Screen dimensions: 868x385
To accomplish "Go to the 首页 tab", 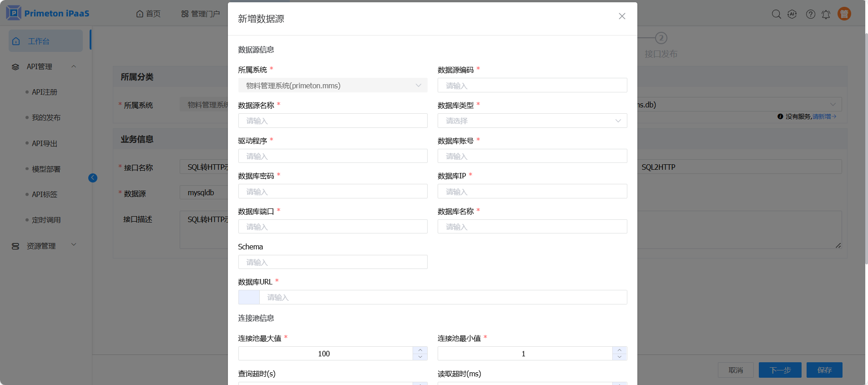I will pos(148,14).
